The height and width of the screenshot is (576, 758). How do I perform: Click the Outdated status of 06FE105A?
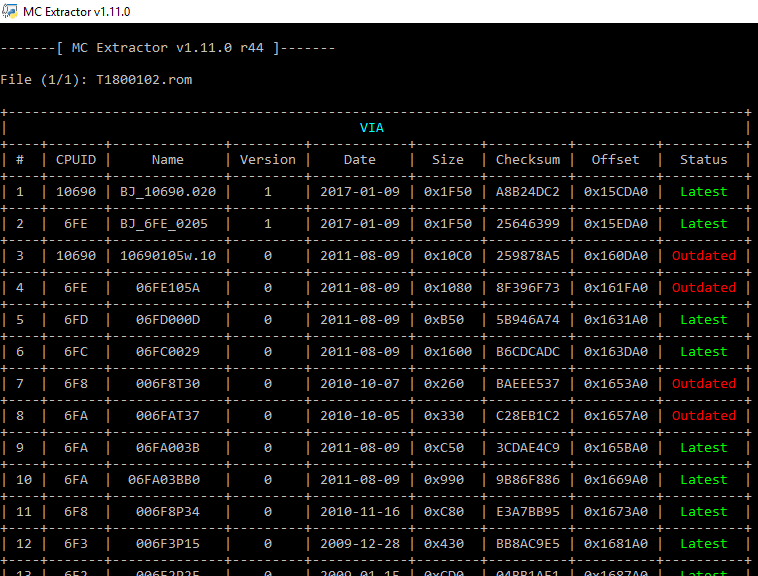coord(704,288)
